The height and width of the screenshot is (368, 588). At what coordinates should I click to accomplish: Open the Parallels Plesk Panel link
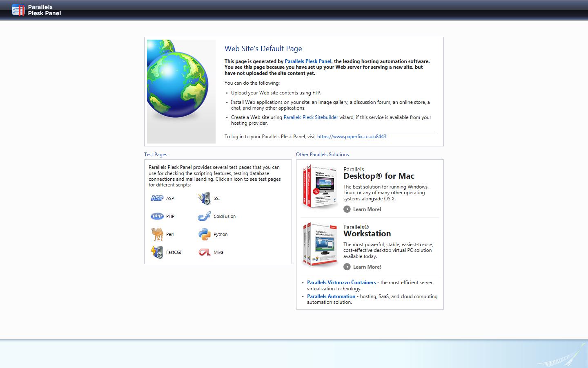pos(308,61)
